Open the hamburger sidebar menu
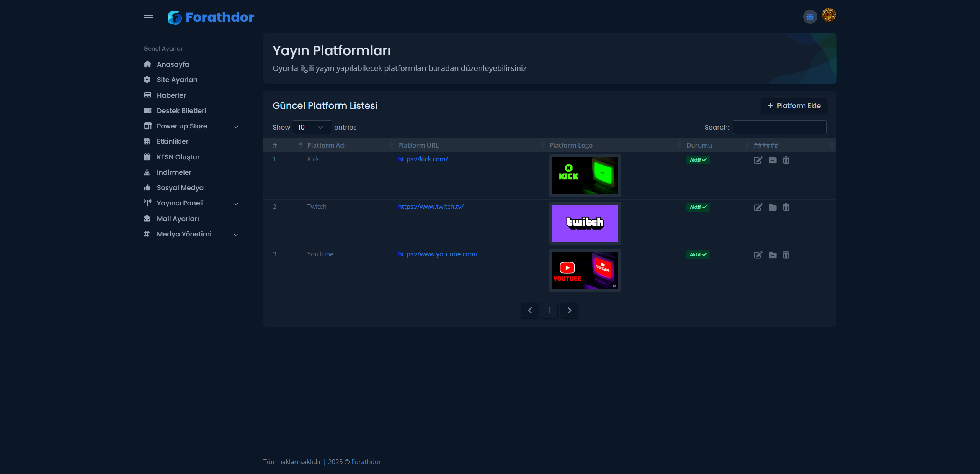This screenshot has width=980, height=474. coord(148,17)
